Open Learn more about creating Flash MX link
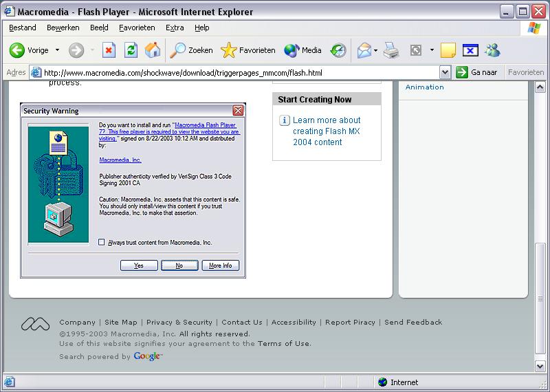The height and width of the screenshot is (392, 550). 327,131
